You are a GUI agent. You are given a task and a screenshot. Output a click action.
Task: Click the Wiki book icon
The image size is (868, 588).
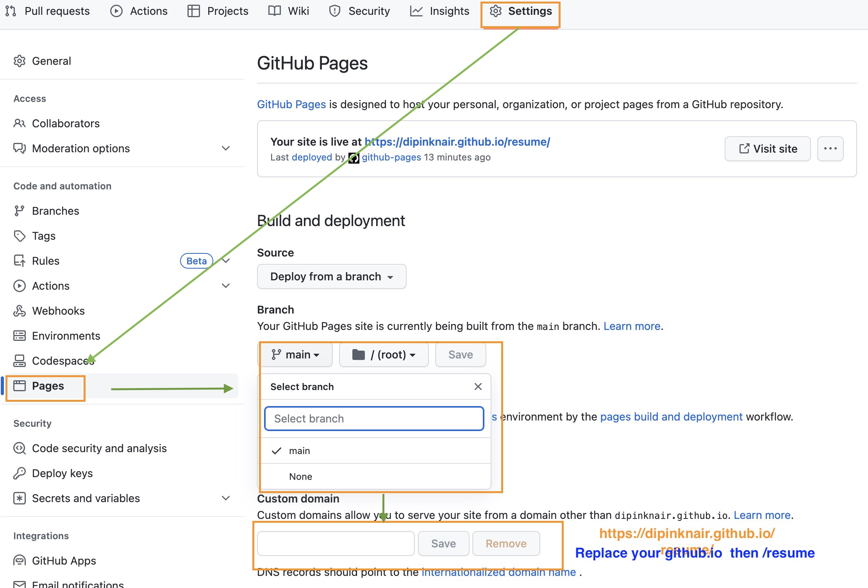coord(274,11)
